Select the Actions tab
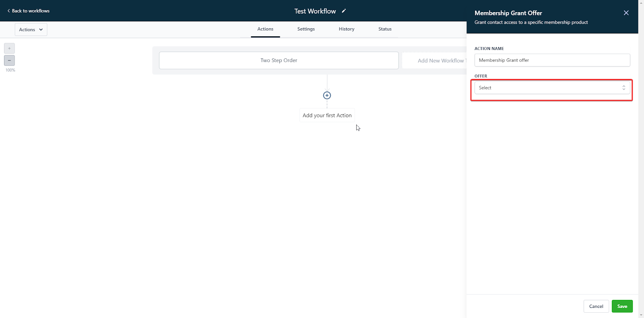Screen dimensions: 644x318 tap(265, 29)
